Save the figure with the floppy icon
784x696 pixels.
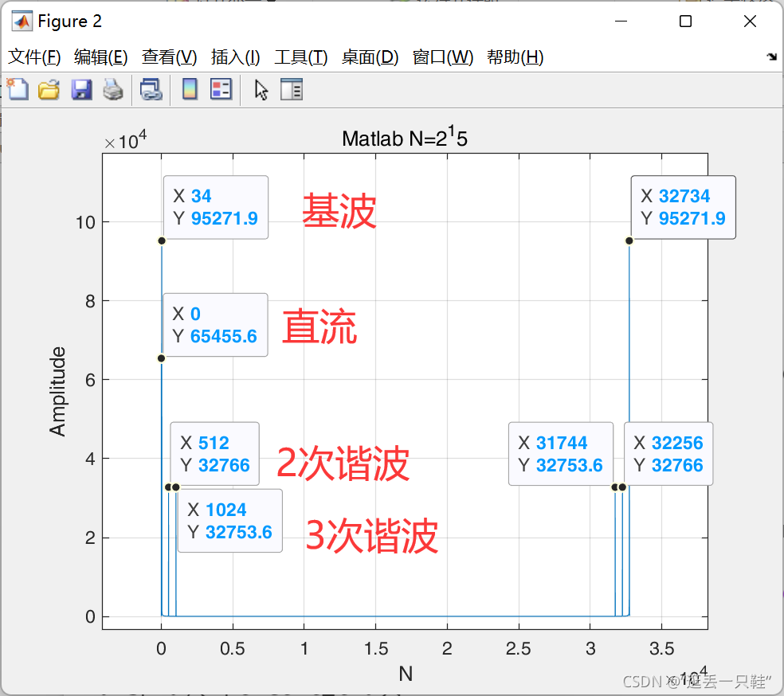click(81, 90)
